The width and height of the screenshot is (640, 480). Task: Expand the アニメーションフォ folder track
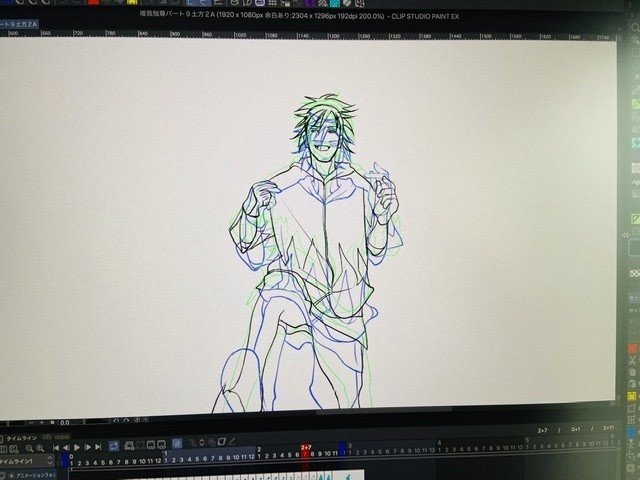(11, 476)
